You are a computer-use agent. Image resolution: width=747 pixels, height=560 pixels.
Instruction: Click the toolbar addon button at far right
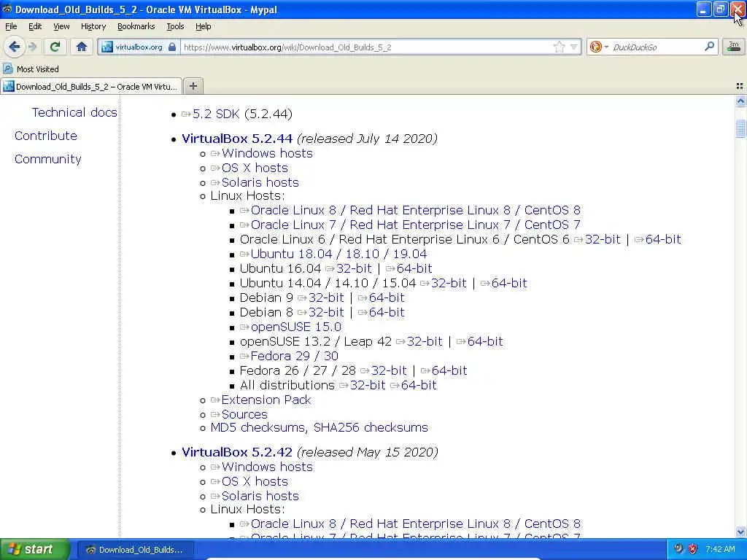[x=734, y=47]
